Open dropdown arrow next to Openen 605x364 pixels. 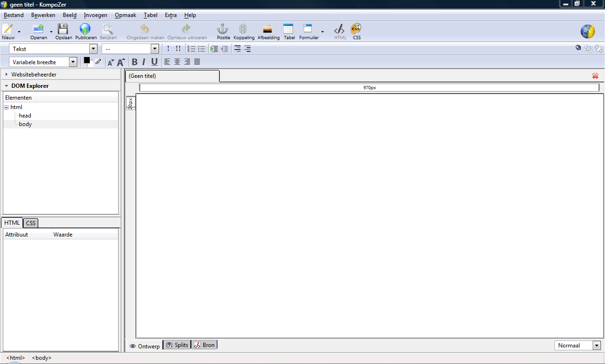pyautogui.click(x=51, y=32)
